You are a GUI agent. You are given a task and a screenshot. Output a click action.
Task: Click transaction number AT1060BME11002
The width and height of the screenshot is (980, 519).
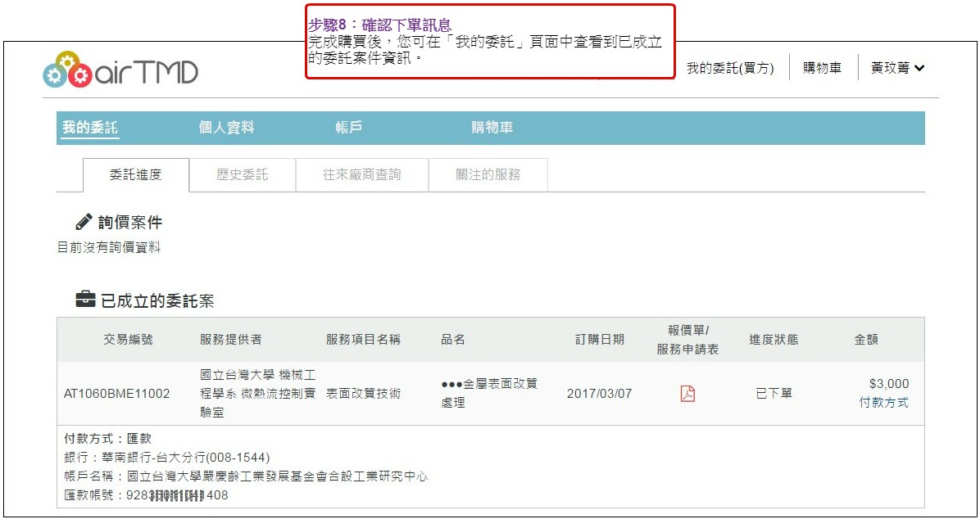116,394
